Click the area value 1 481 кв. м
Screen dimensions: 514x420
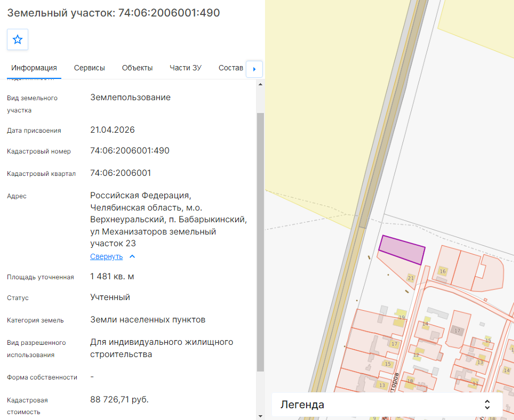click(x=112, y=277)
